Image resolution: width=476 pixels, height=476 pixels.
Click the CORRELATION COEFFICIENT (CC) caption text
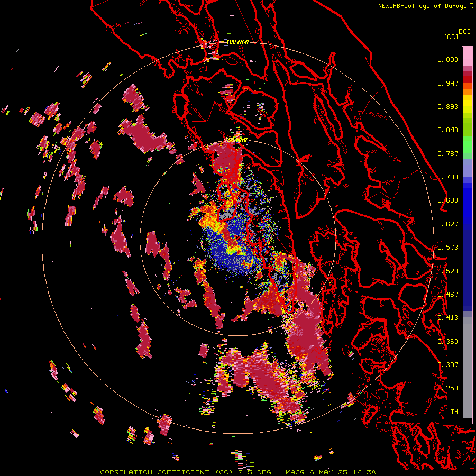[167, 472]
